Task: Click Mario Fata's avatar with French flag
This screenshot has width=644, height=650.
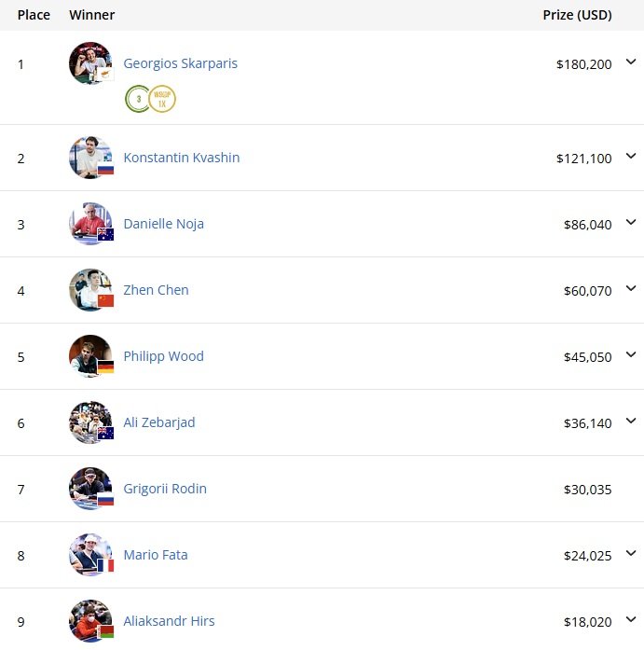Action: coord(90,555)
